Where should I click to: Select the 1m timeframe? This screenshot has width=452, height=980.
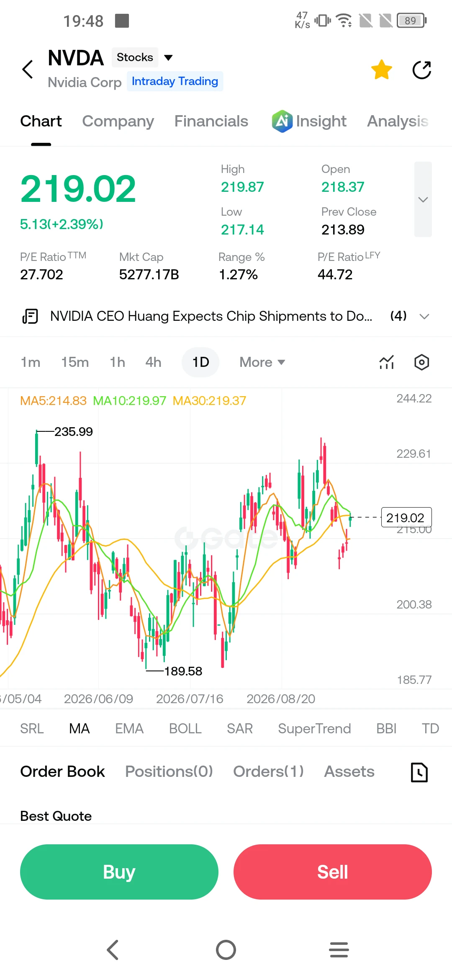click(31, 362)
